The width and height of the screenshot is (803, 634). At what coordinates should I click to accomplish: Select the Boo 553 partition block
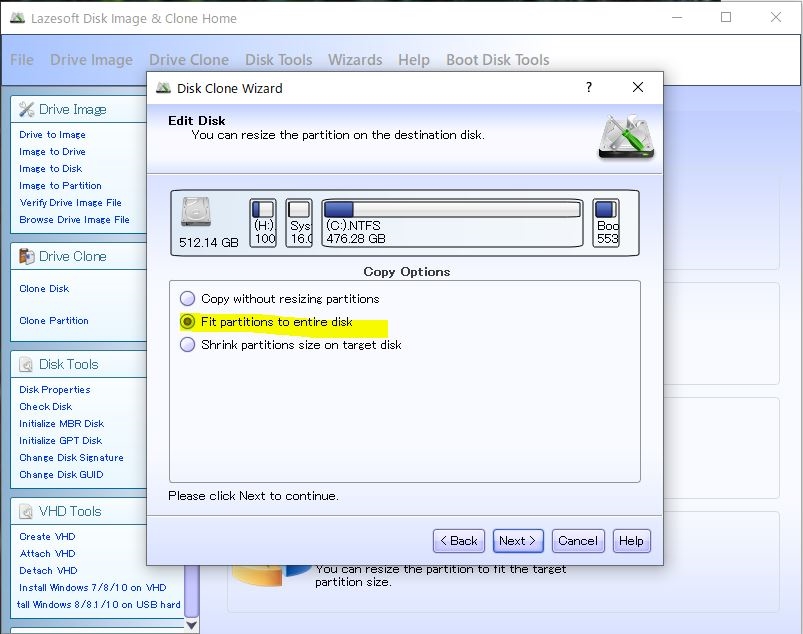click(606, 223)
